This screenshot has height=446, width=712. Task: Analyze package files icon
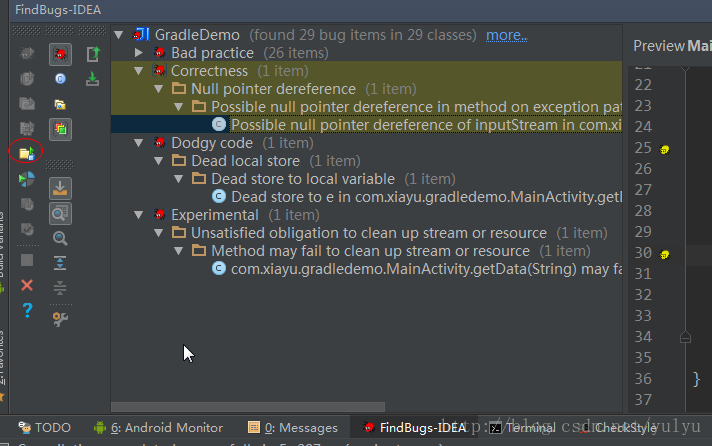(x=27, y=104)
